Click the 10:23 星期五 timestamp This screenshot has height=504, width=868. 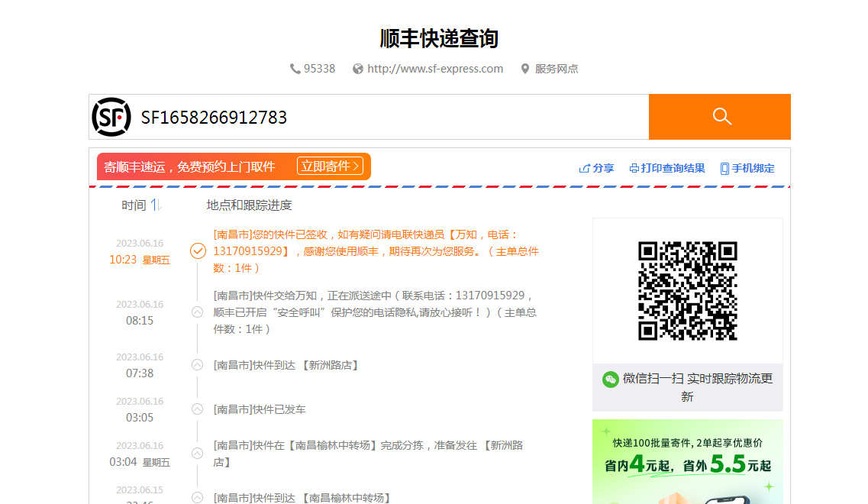point(140,259)
